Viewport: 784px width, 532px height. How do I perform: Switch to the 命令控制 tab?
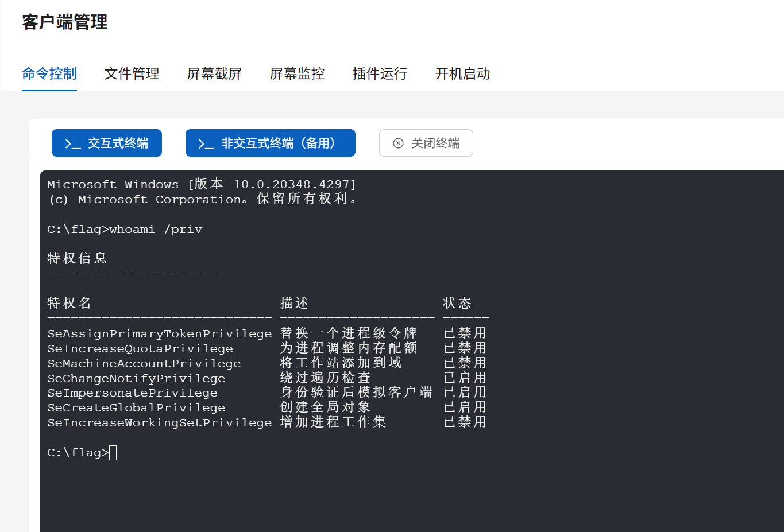[49, 74]
